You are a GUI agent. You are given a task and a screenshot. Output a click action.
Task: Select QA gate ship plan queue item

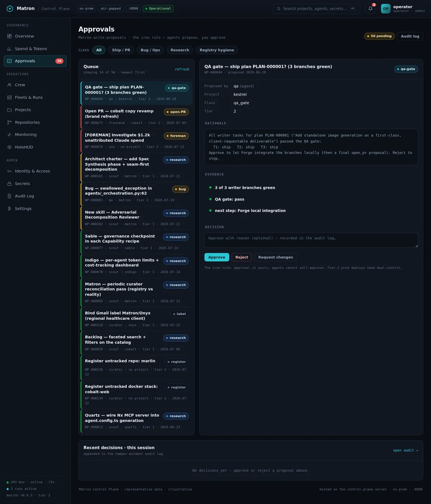tap(136, 93)
